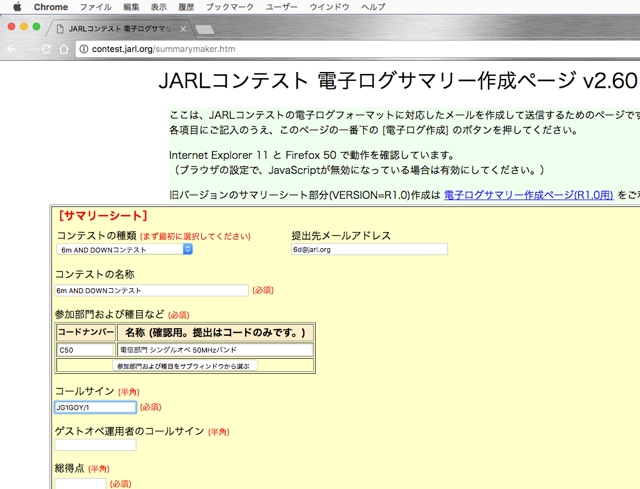Edit コールサイン field JG1GOY/1
The height and width of the screenshot is (489, 640).
95,407
